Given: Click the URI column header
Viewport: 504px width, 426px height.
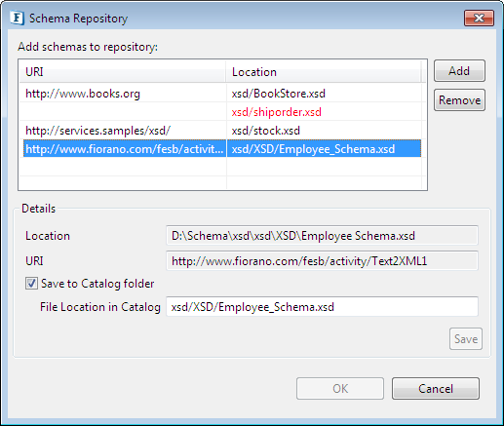Looking at the screenshot, I should tap(123, 72).
